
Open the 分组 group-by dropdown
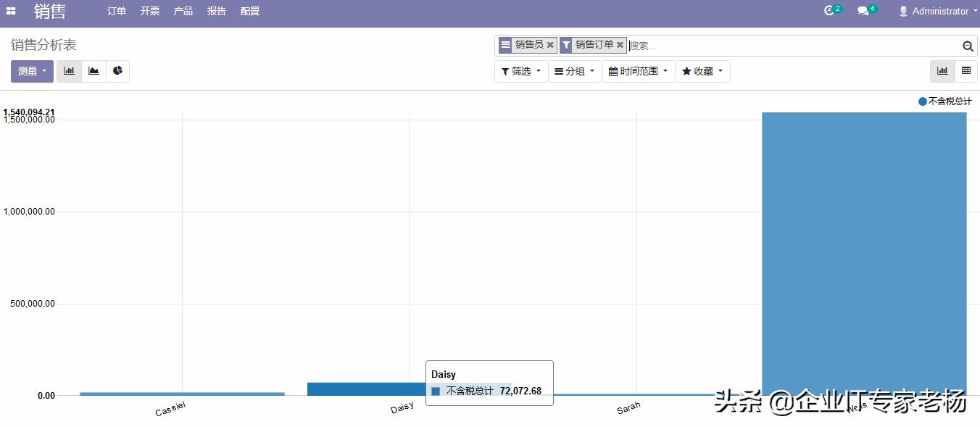pos(574,71)
